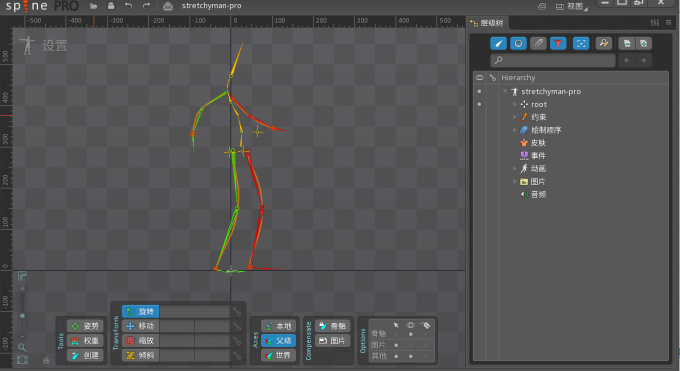Expand the root tree node
The width and height of the screenshot is (680, 371).
click(515, 104)
